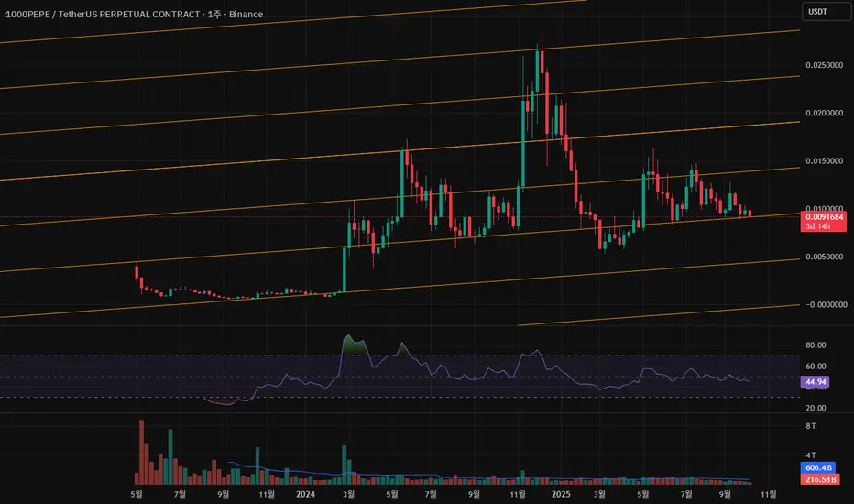Click the 8T volume scale label
The width and height of the screenshot is (854, 504).
click(811, 426)
